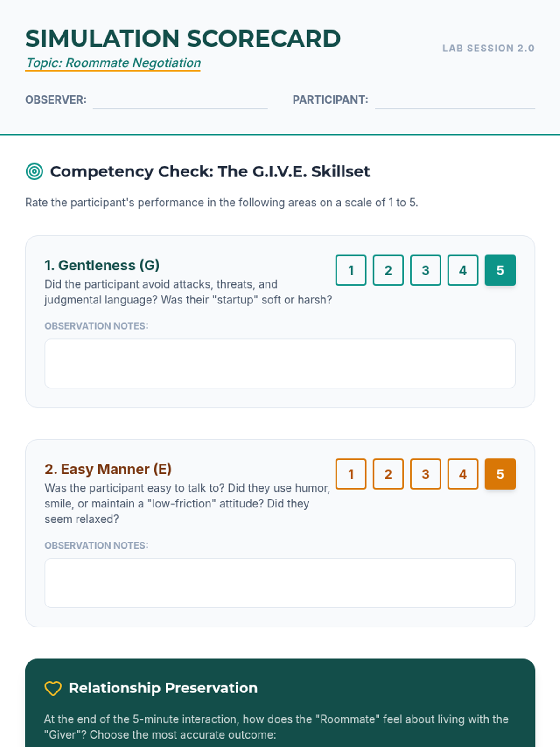The width and height of the screenshot is (560, 747).
Task: Rate Easy Manner as 1
Action: [351, 474]
